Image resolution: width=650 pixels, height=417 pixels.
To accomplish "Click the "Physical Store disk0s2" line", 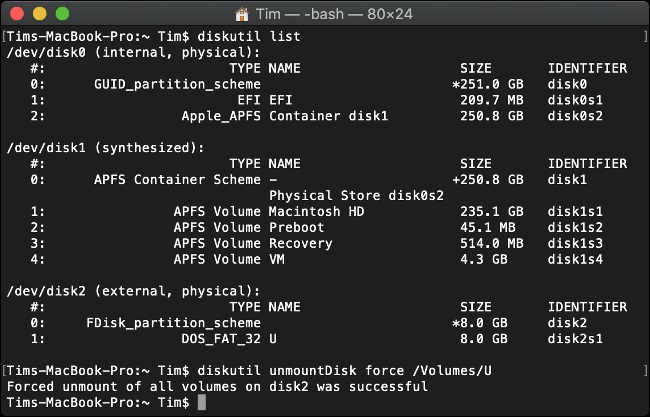I will [356, 196].
